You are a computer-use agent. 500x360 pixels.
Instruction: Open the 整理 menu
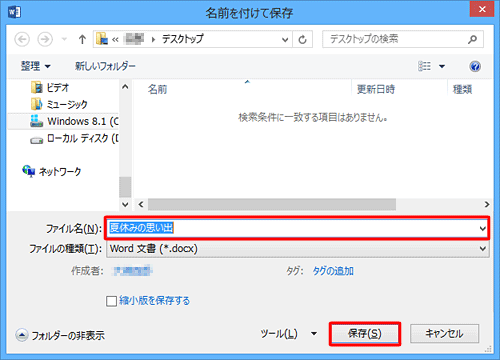coord(36,66)
